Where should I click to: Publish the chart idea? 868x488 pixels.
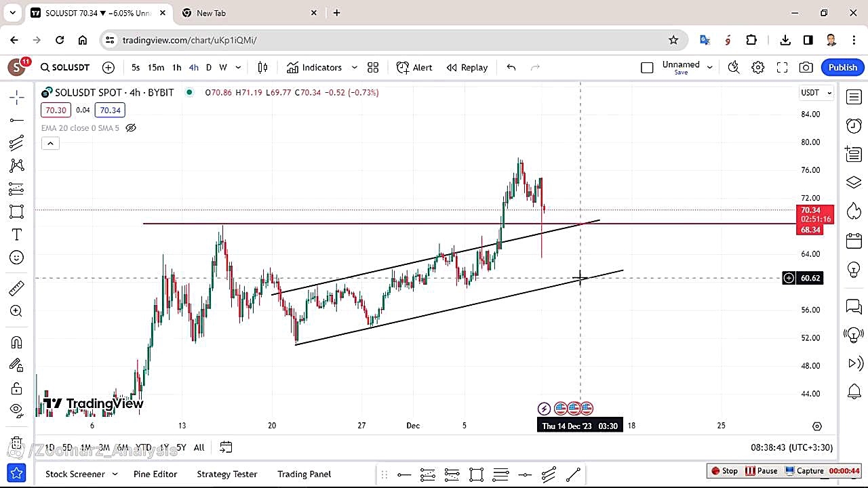(x=843, y=67)
